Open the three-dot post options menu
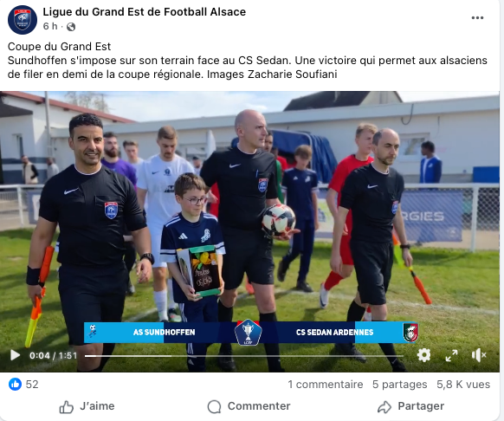This screenshot has height=421, width=504. [x=477, y=17]
